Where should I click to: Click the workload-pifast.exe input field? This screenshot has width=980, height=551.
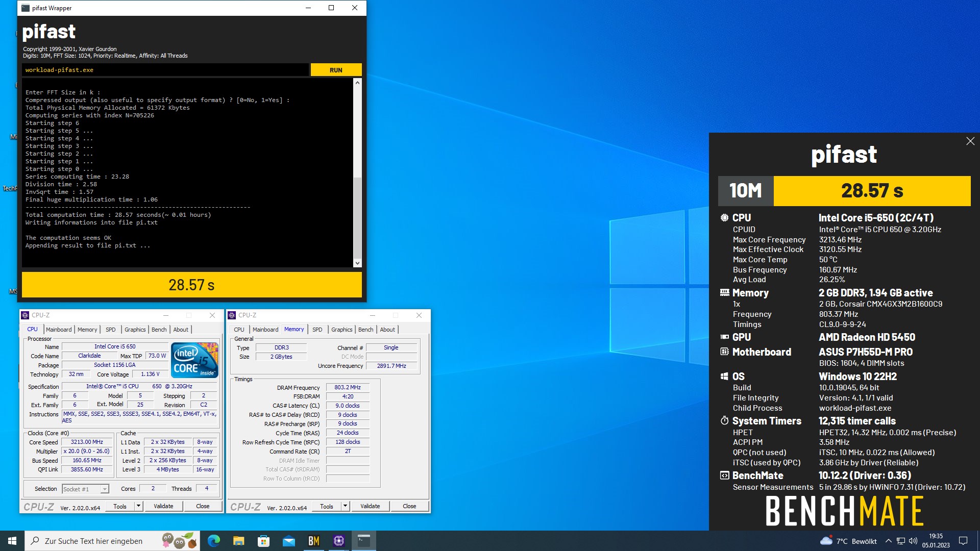click(165, 70)
